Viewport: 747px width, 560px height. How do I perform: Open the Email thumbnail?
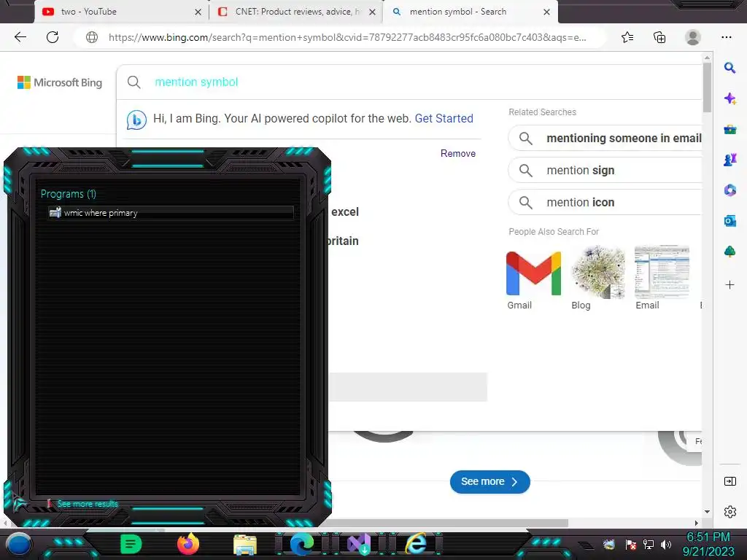coord(662,273)
